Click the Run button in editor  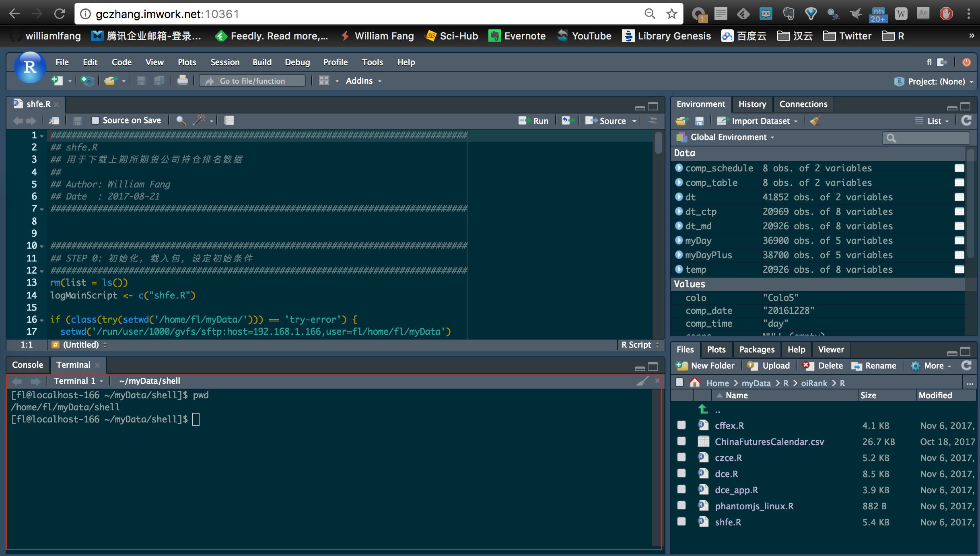click(533, 121)
